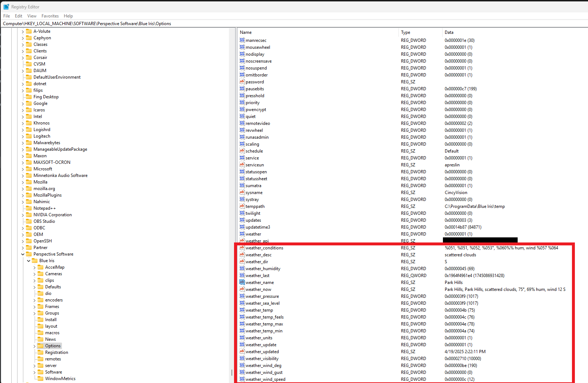
Task: Click the string icon next to weather_conditions
Action: tap(242, 248)
